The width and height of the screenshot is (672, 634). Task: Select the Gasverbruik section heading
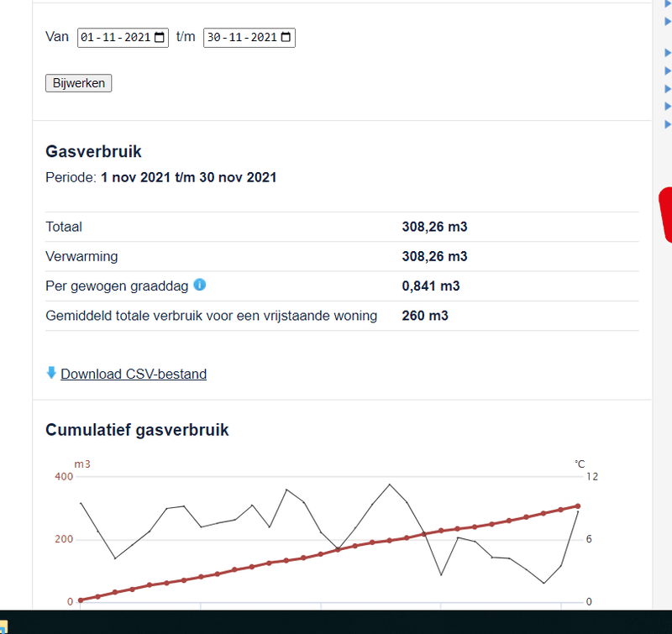coord(93,151)
